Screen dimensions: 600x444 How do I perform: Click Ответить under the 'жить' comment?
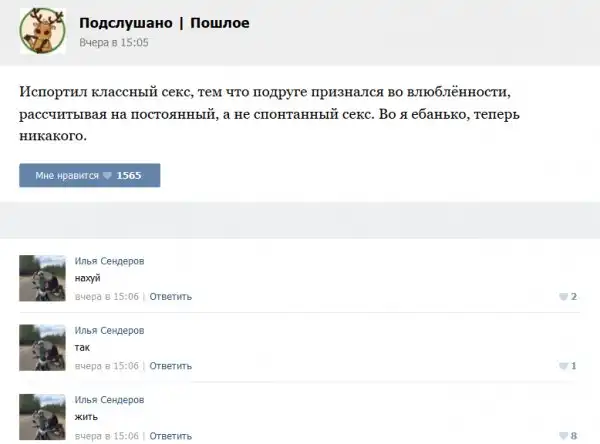click(x=170, y=436)
